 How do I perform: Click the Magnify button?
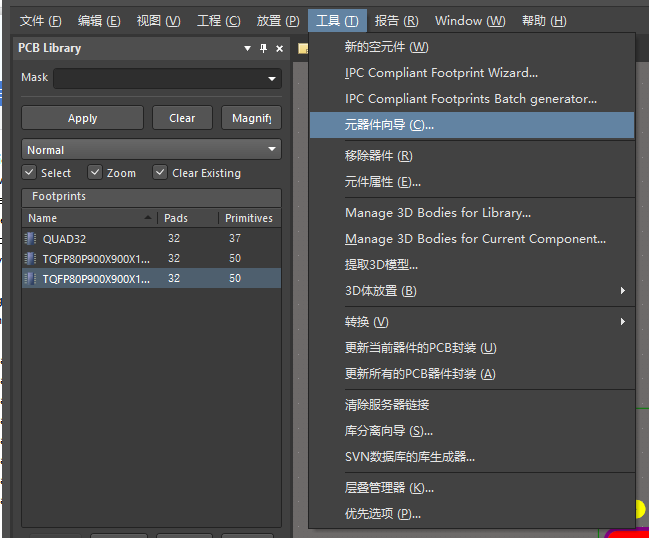click(251, 118)
